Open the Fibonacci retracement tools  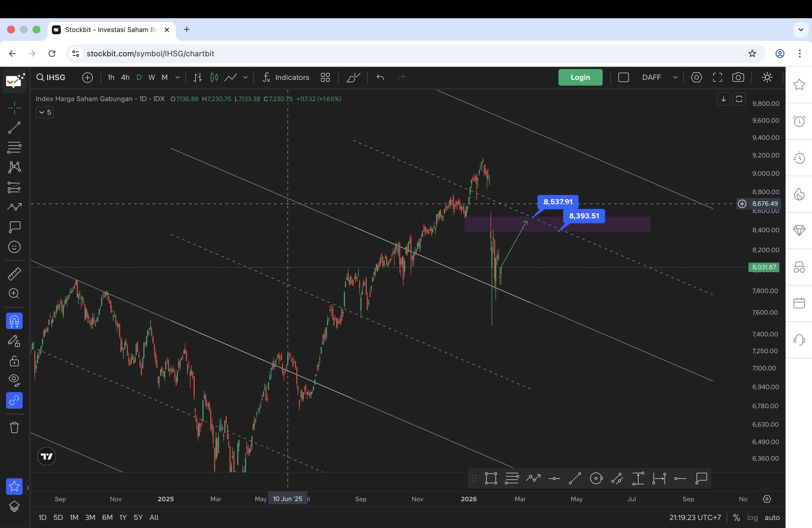coord(14,147)
